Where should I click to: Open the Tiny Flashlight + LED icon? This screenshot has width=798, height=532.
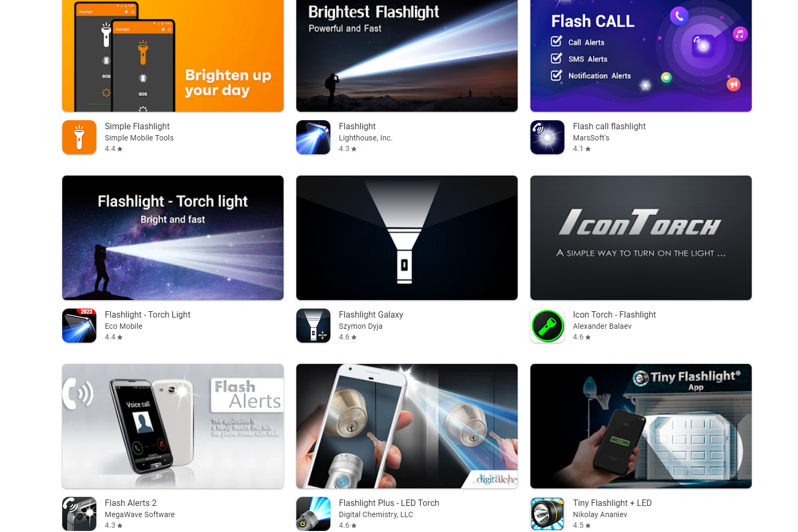tap(547, 514)
